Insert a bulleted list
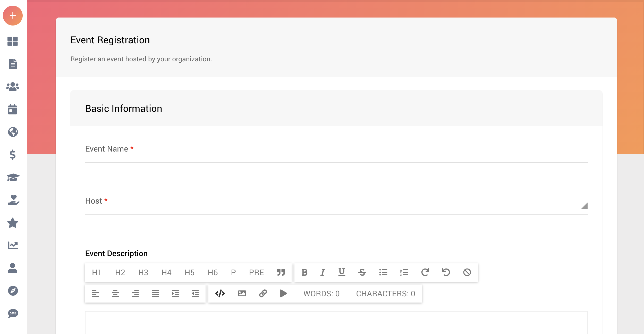Viewport: 644px width, 334px height. point(383,272)
